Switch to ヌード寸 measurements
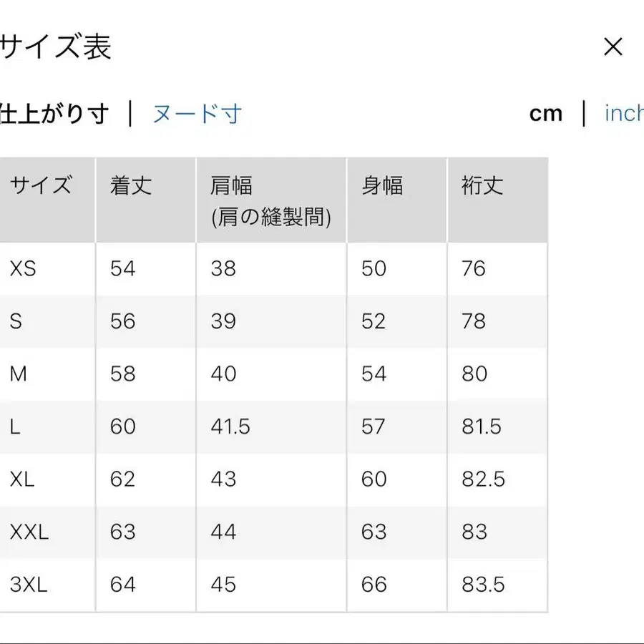The image size is (644, 644). pos(197,114)
